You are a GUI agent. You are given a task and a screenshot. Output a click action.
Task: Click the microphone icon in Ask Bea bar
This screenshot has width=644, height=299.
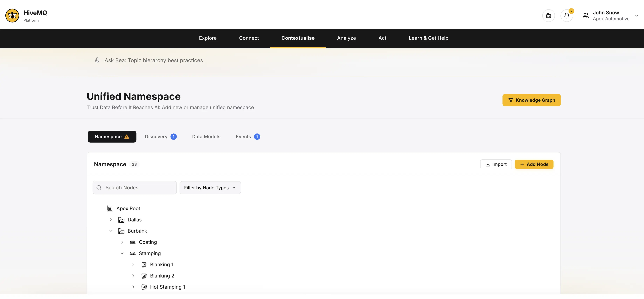[x=97, y=60]
